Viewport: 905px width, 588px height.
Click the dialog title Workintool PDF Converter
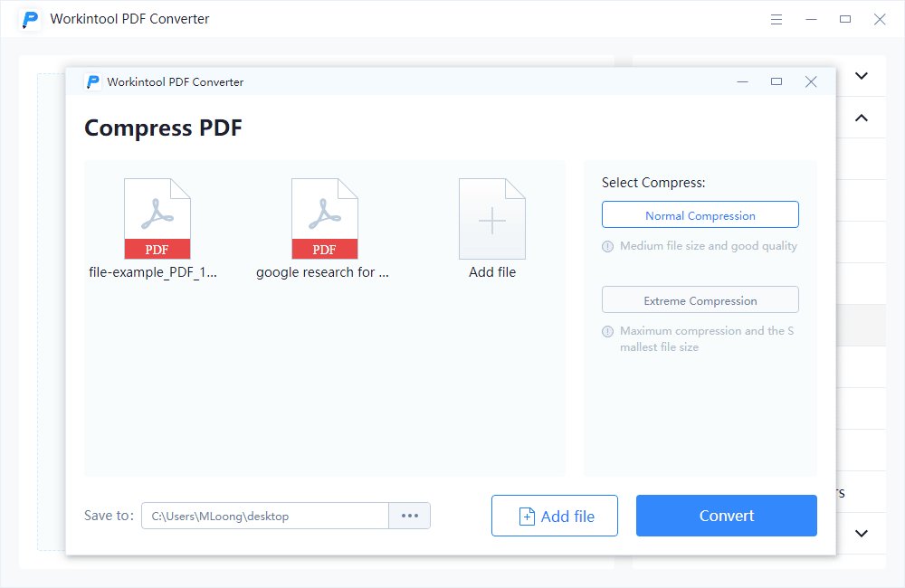(176, 82)
